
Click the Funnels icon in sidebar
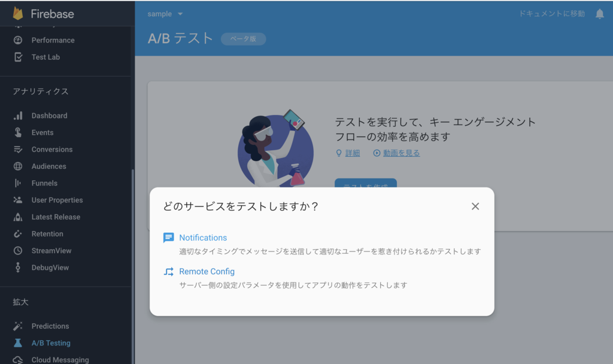(18, 183)
